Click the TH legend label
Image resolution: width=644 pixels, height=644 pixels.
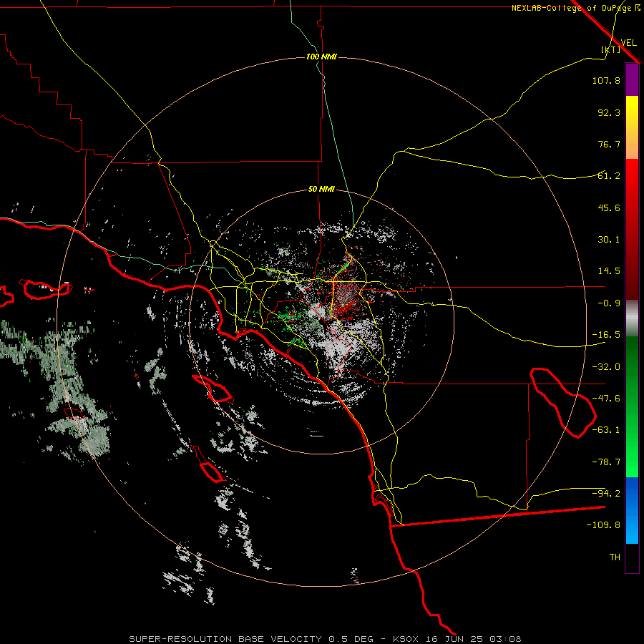point(615,557)
